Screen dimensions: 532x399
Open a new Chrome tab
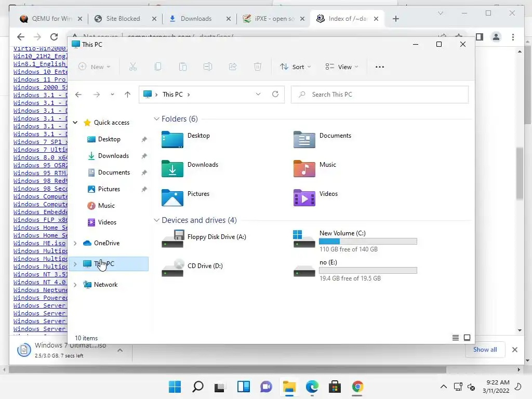pyautogui.click(x=395, y=19)
